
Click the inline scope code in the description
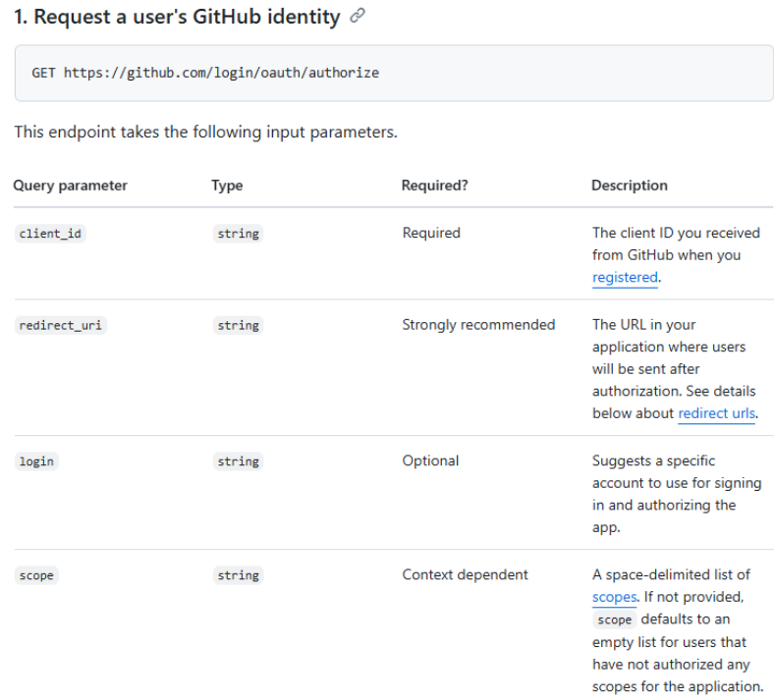[x=614, y=619]
